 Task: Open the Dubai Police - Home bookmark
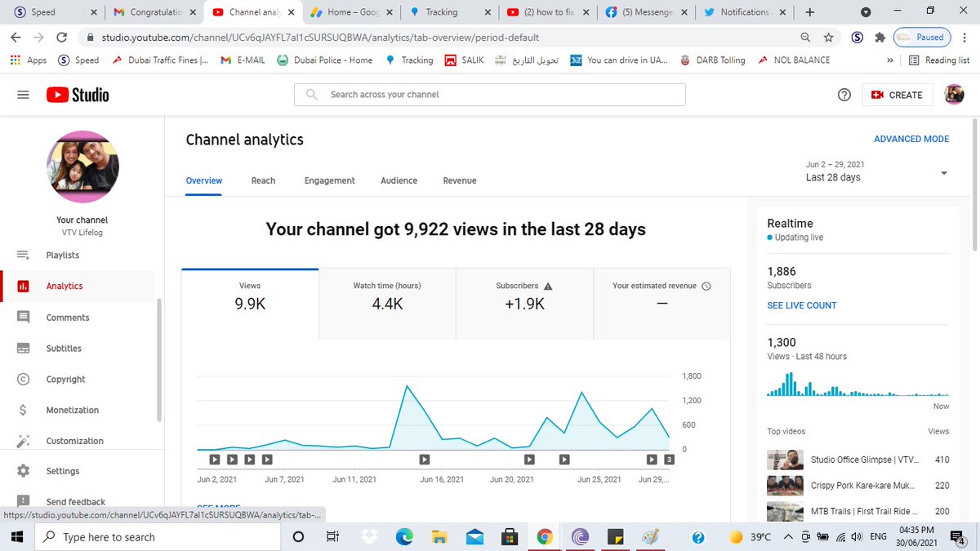pos(324,60)
